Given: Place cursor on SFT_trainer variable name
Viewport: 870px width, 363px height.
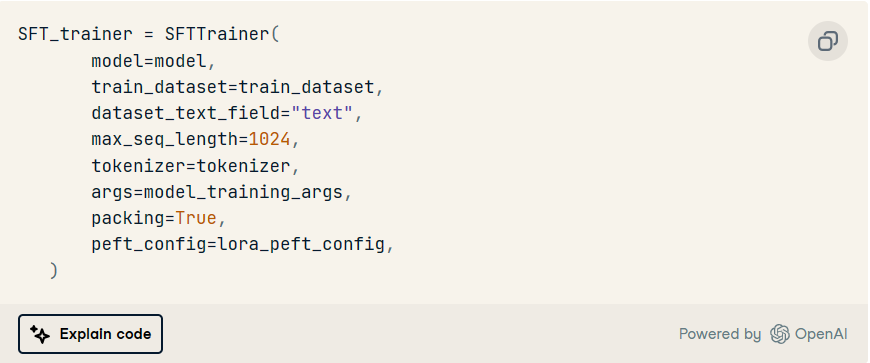Looking at the screenshot, I should [75, 34].
